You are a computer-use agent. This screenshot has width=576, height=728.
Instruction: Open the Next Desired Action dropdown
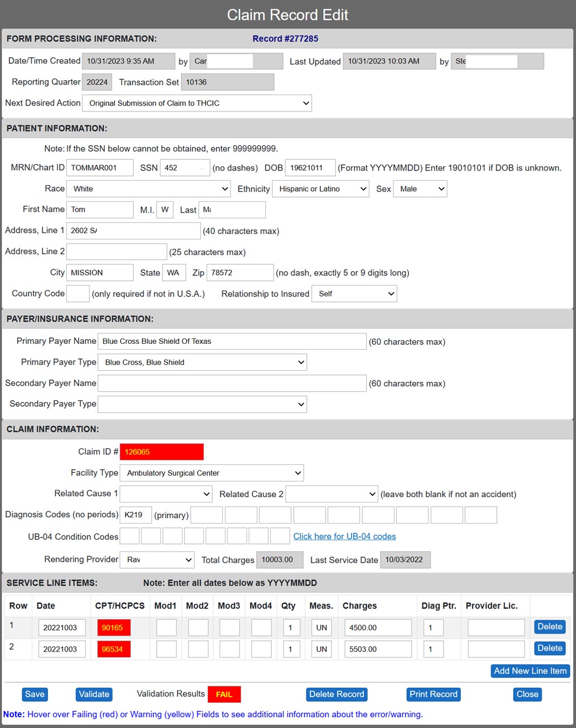tap(196, 103)
